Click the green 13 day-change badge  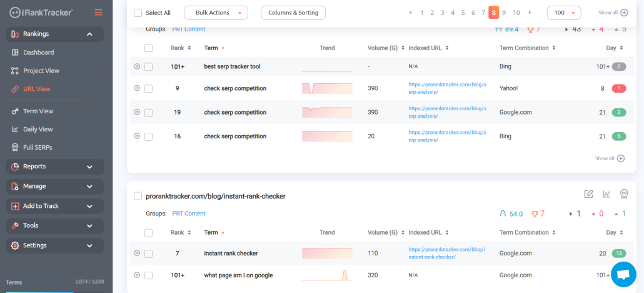[619, 253]
